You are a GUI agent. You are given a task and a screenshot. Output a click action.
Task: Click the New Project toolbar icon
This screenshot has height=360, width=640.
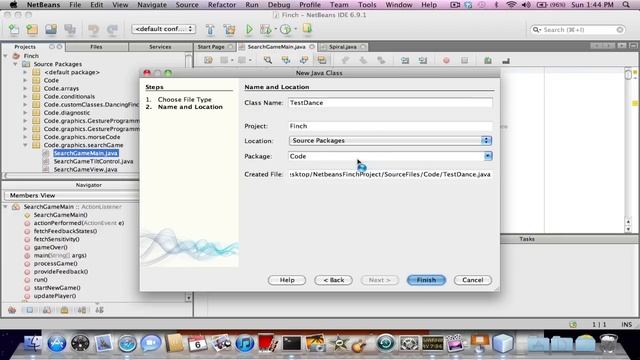pyautogui.click(x=32, y=29)
